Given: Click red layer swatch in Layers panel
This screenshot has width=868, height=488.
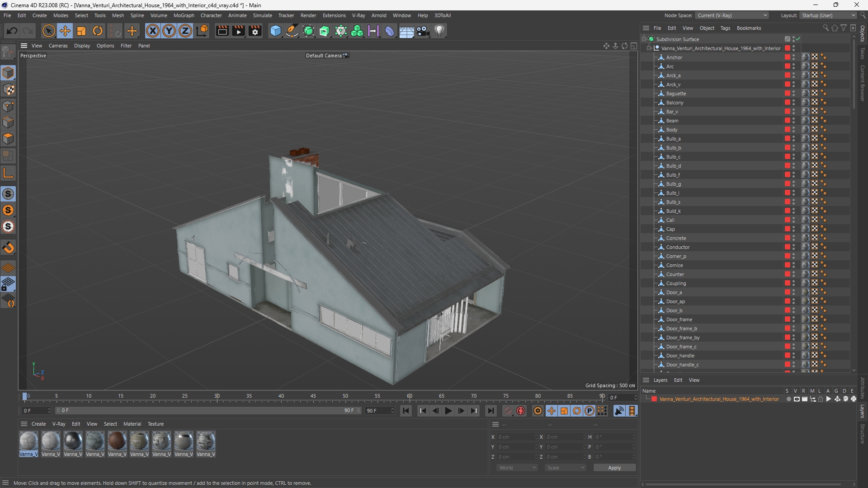Looking at the screenshot, I should click(654, 399).
